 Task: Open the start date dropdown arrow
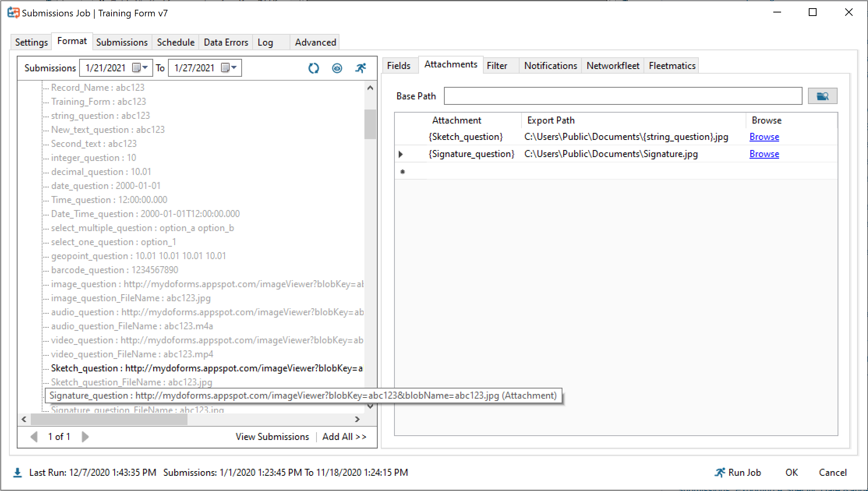(146, 67)
